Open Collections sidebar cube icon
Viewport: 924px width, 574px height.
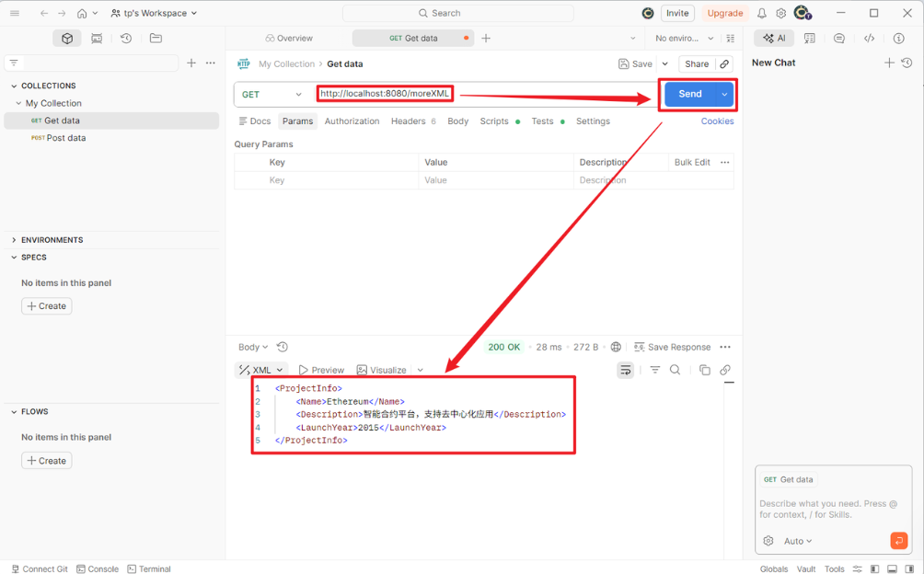67,39
